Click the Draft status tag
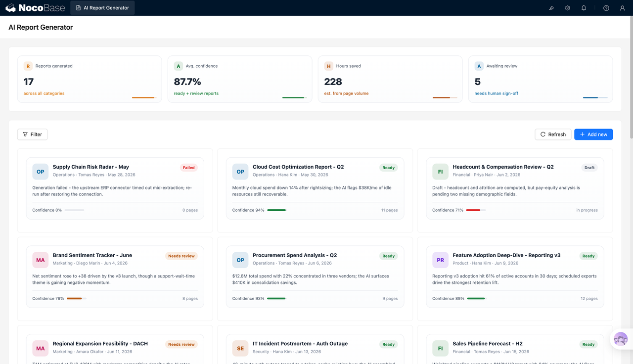The height and width of the screenshot is (364, 633). click(x=589, y=168)
